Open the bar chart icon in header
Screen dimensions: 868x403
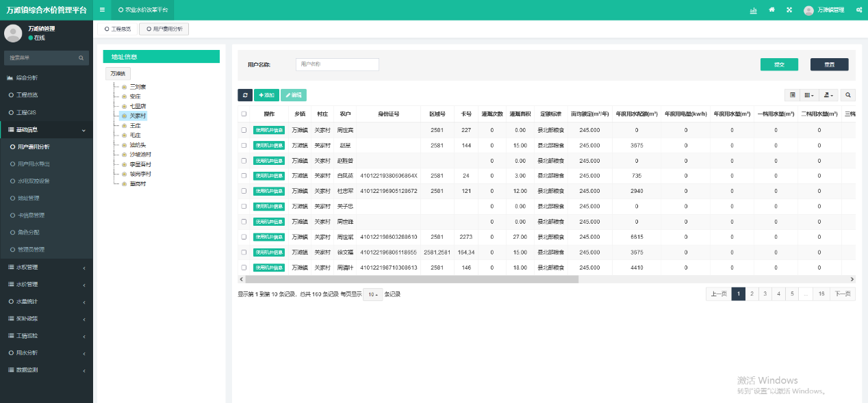(754, 10)
